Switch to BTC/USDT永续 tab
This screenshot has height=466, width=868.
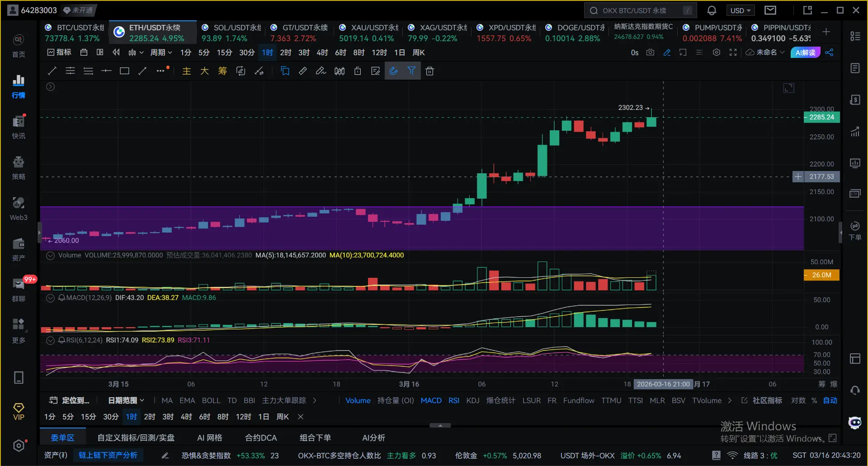pyautogui.click(x=74, y=33)
